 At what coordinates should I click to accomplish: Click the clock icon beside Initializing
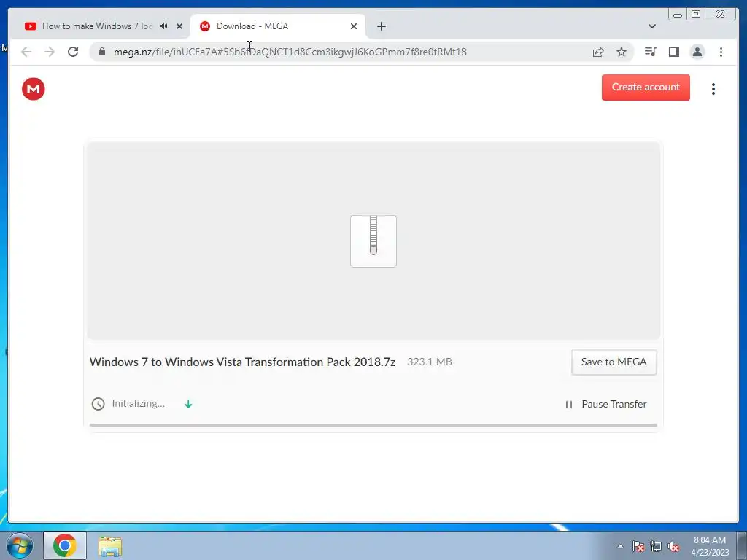point(98,404)
